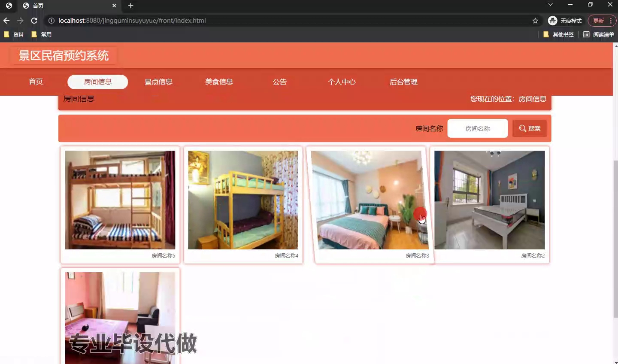This screenshot has height=364, width=618.
Task: Open the 房间名称3 bedroom photo
Action: click(370, 200)
